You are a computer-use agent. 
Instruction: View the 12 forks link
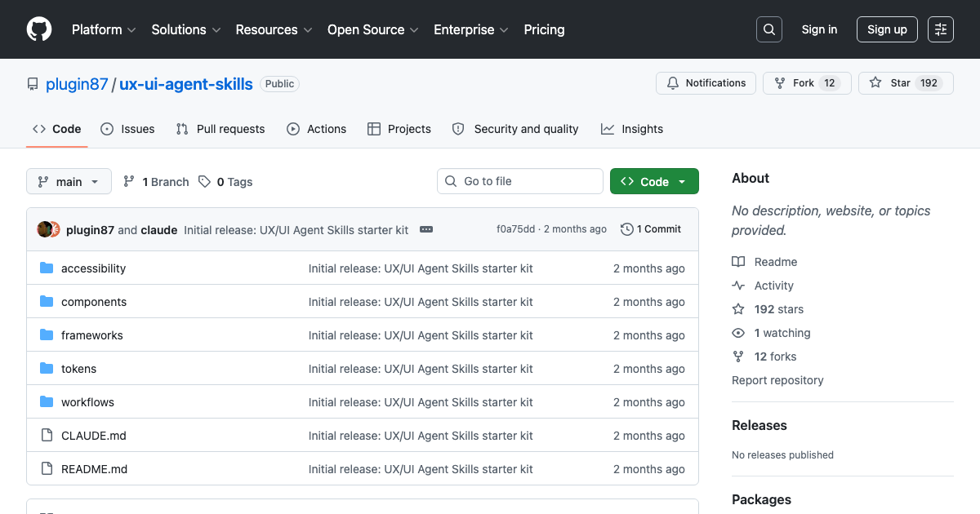tap(764, 357)
